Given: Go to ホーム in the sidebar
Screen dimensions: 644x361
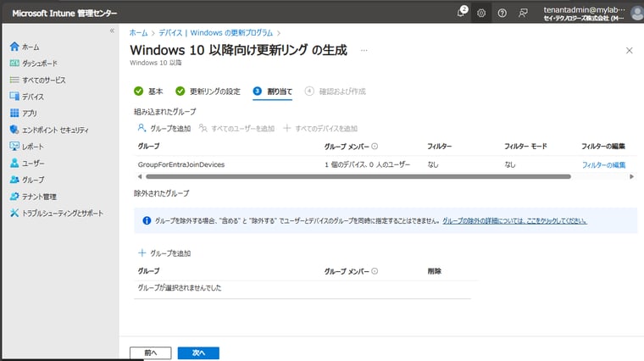Looking at the screenshot, I should [x=25, y=47].
